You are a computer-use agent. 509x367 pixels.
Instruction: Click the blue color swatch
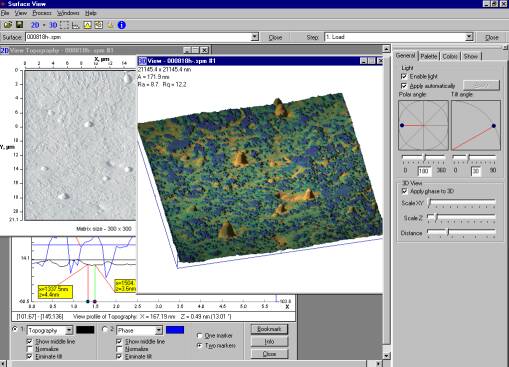click(x=175, y=330)
